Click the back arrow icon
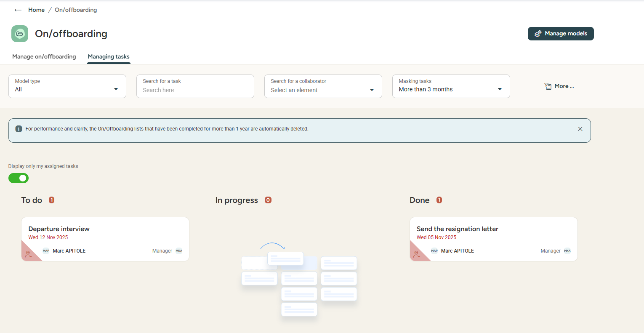This screenshot has width=644, height=333. (x=18, y=10)
